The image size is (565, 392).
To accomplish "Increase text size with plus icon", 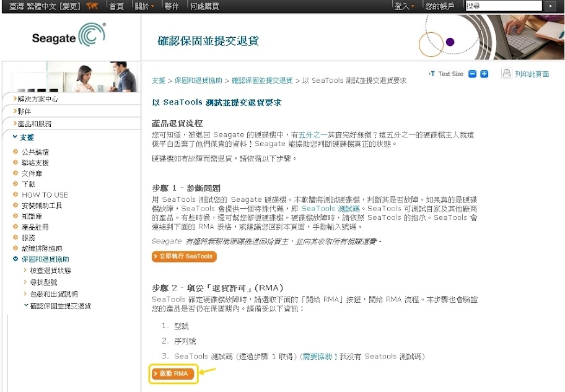I will (484, 74).
